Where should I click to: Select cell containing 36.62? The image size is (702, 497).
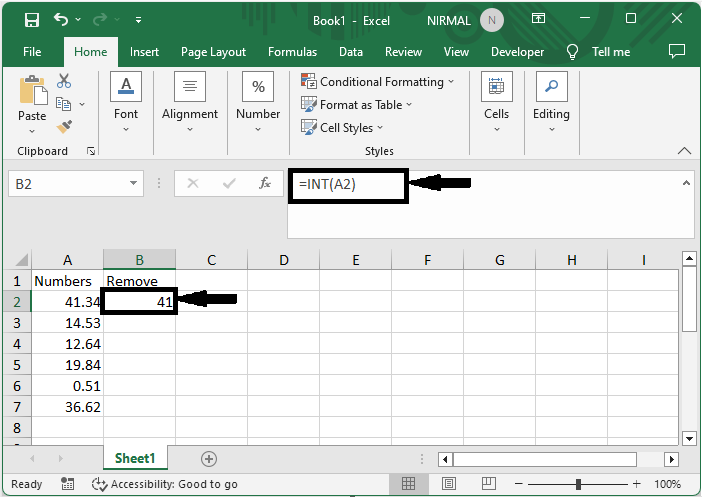67,407
